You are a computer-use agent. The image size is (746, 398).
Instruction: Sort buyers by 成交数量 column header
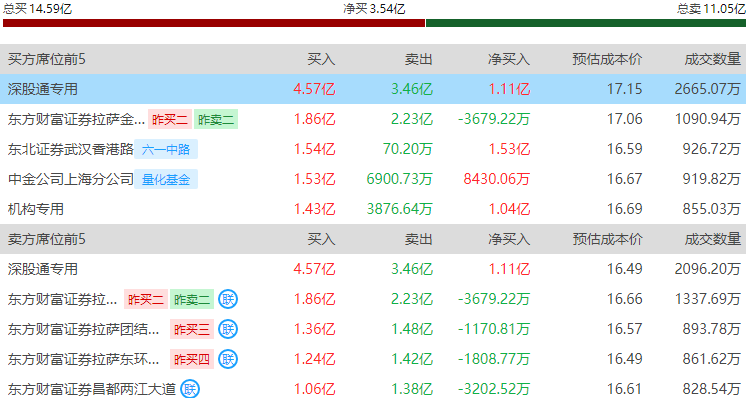click(x=712, y=59)
